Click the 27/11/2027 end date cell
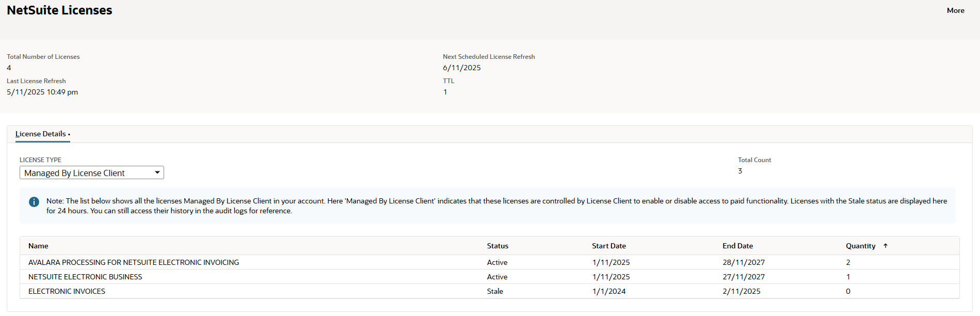Screen dimensions: 980x316 coord(744,277)
